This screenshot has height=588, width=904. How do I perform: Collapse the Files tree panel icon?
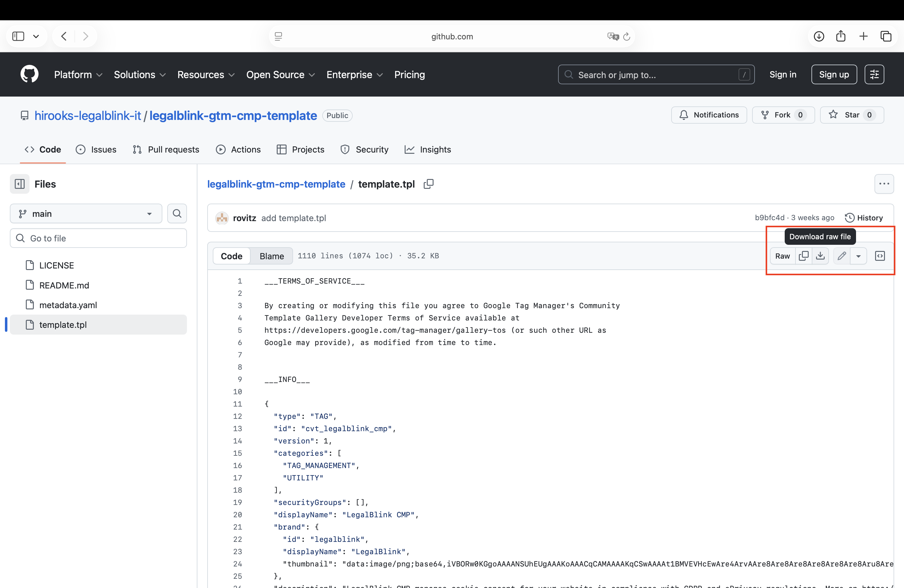(20, 184)
